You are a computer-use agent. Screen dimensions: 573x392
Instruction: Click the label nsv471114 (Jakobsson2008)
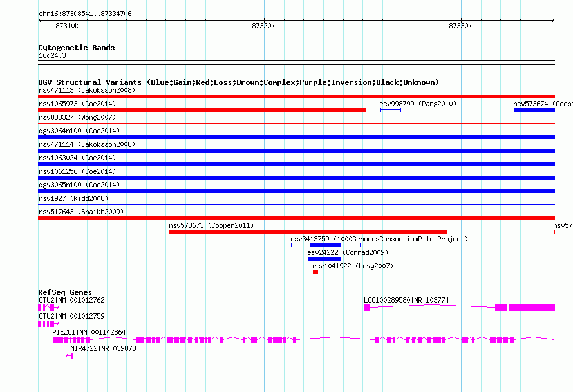[x=87, y=144]
